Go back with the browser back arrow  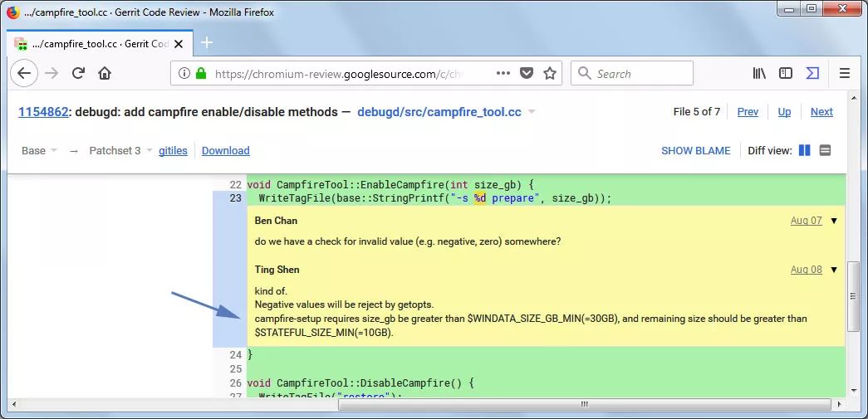tap(24, 73)
